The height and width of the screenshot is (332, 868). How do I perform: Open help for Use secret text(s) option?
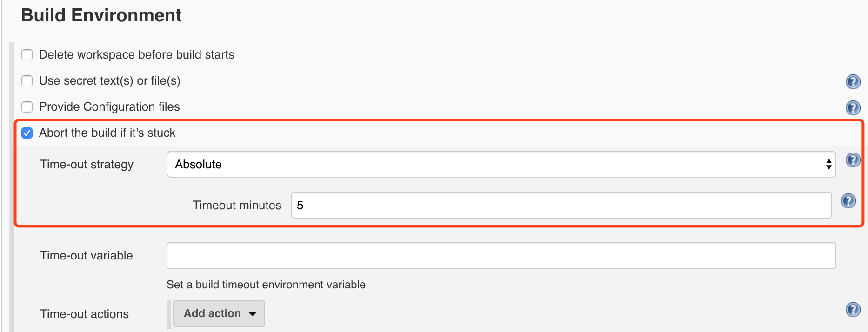pyautogui.click(x=853, y=82)
